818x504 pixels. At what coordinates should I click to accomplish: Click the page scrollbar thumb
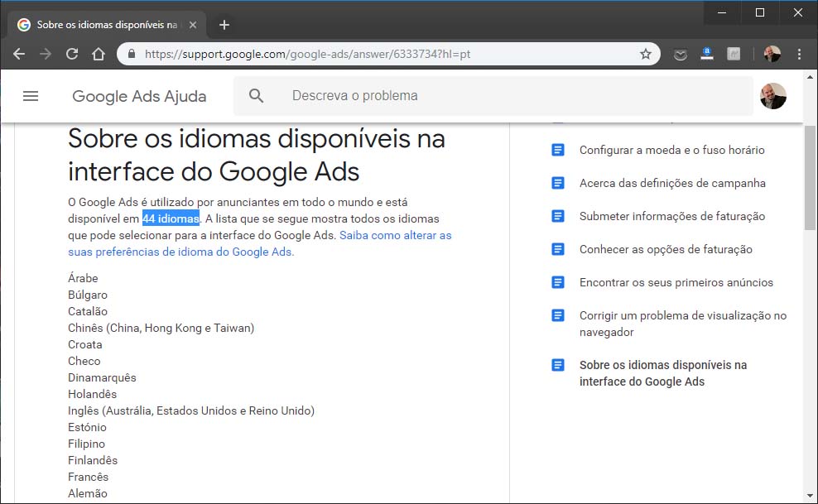(x=810, y=177)
